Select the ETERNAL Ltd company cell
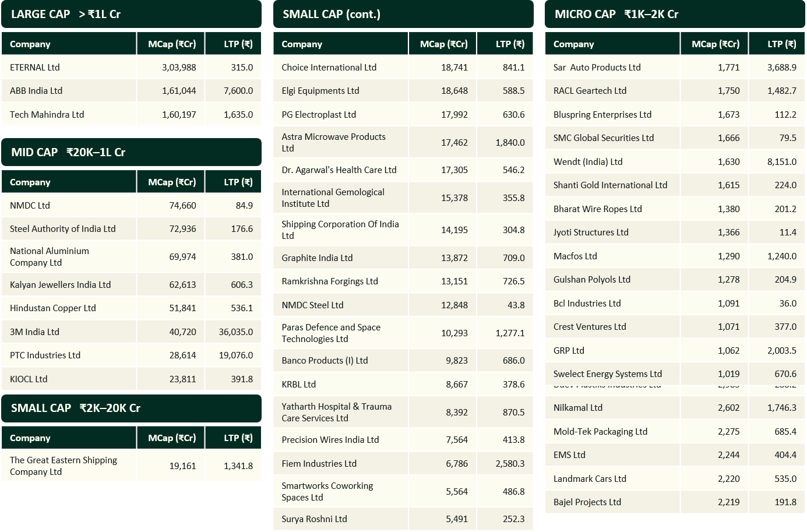This screenshot has height=532, width=807. [69, 68]
